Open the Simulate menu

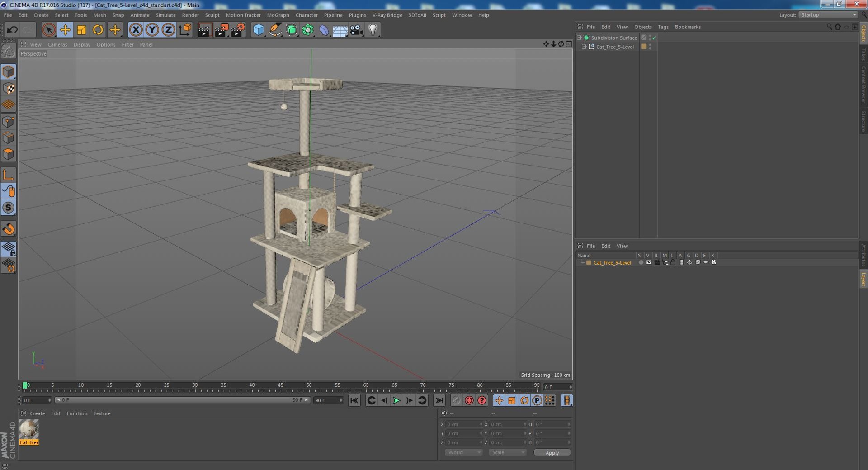(x=165, y=15)
